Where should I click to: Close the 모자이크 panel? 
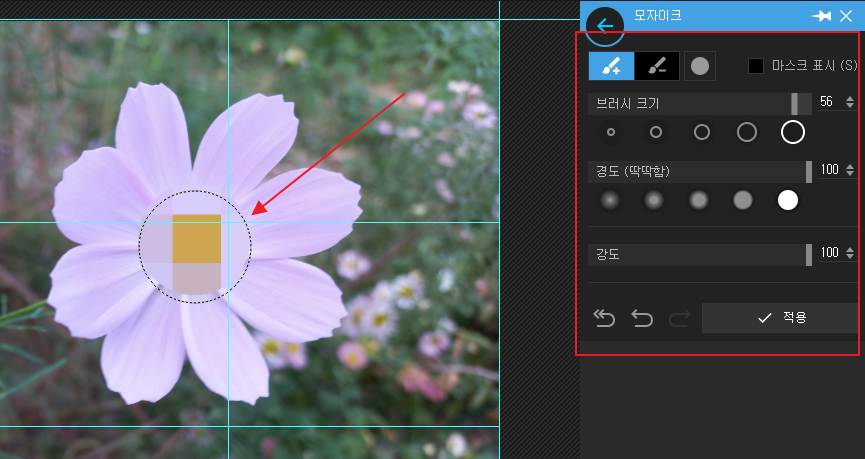coord(846,16)
